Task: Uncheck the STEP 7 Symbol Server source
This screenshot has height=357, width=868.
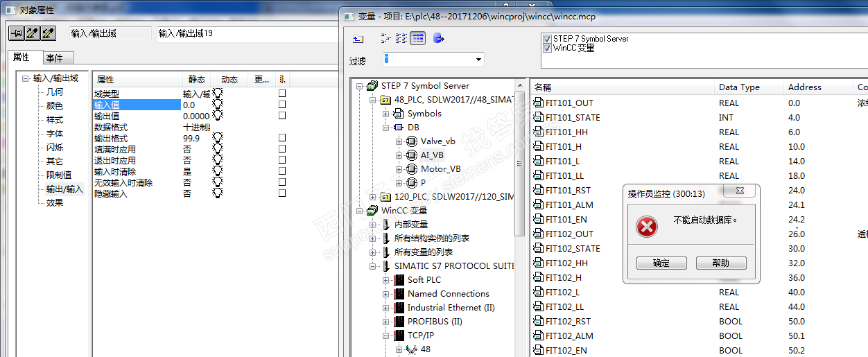Action: pos(548,39)
